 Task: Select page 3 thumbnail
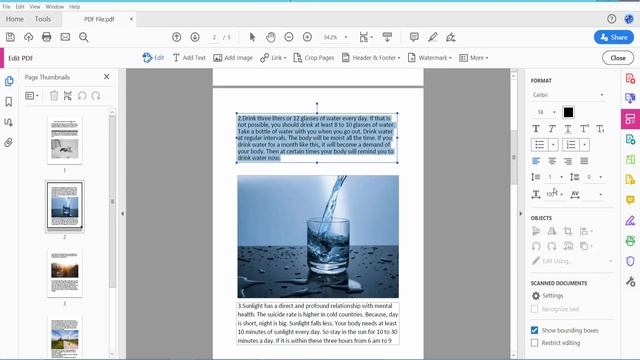pos(64,273)
